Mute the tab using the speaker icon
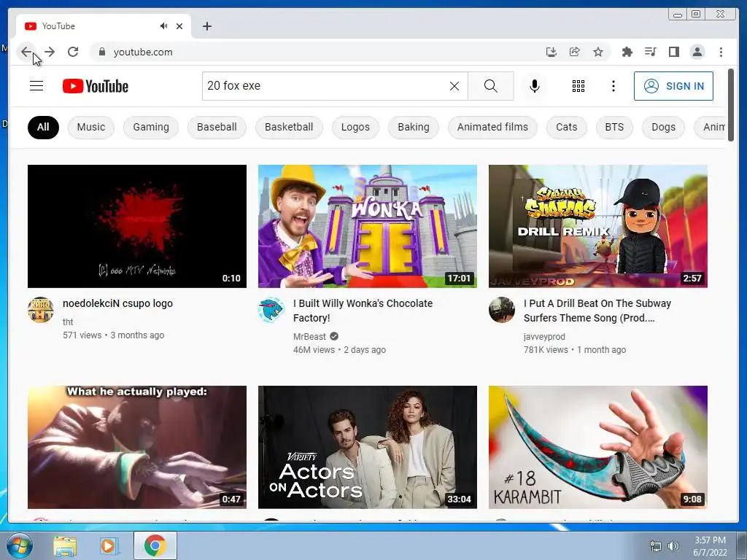 coord(164,26)
